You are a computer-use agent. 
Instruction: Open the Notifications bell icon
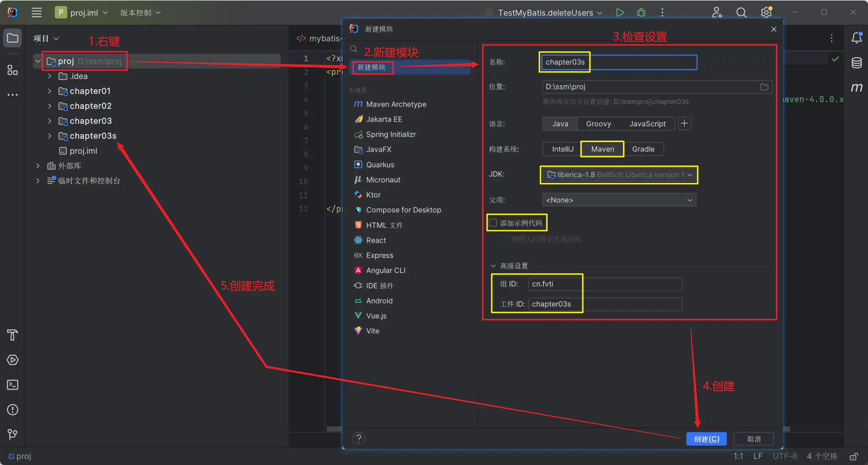[x=857, y=38]
